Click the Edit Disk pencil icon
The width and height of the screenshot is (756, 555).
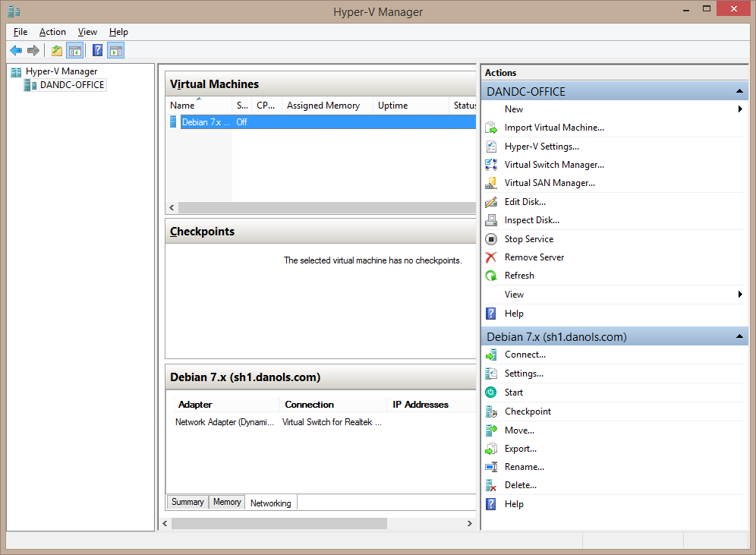coord(491,201)
